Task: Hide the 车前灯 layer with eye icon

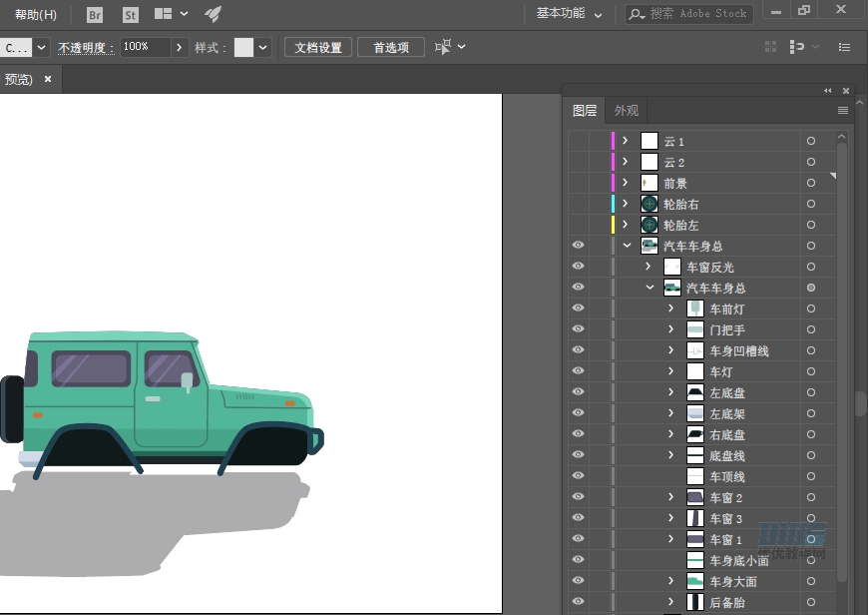Action: click(x=578, y=308)
